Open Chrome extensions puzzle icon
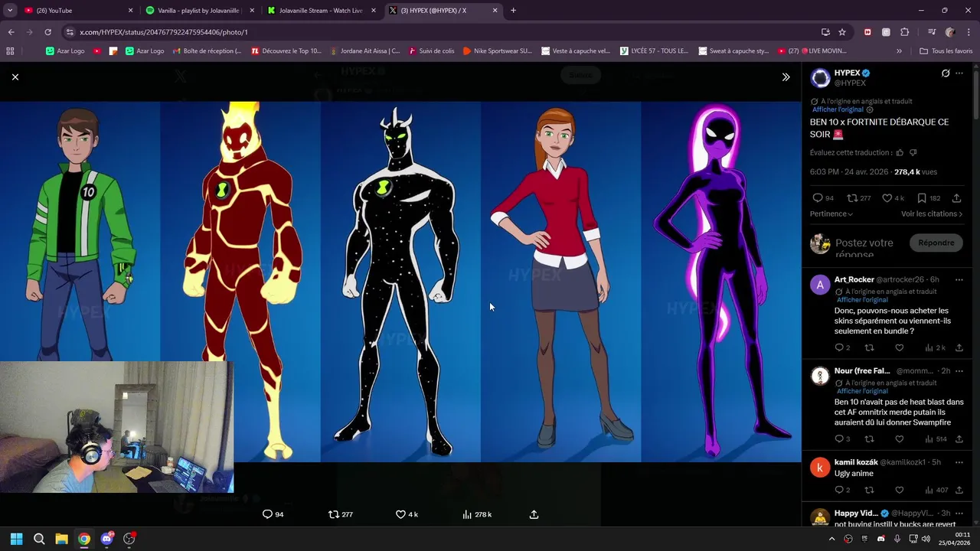Viewport: 980px width, 551px height. pyautogui.click(x=904, y=32)
